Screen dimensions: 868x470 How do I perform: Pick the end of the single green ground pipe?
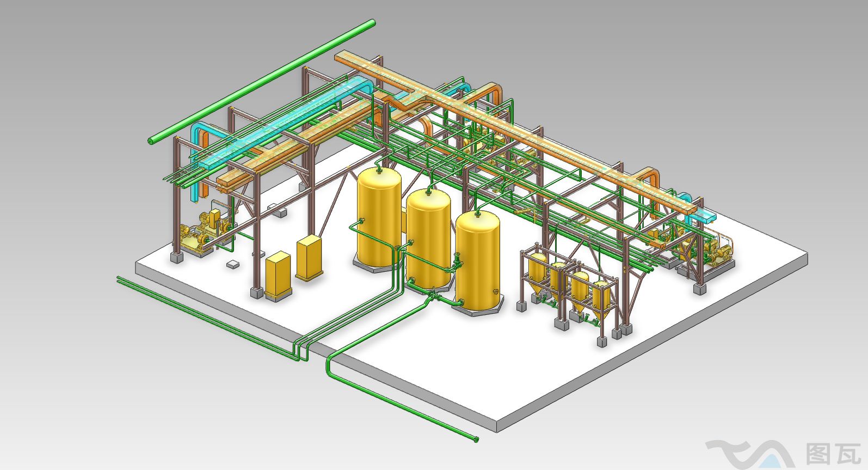pos(475,438)
